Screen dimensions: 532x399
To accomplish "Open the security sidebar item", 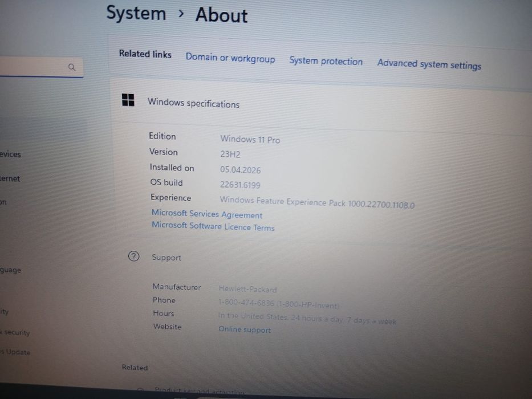I will click(x=15, y=332).
